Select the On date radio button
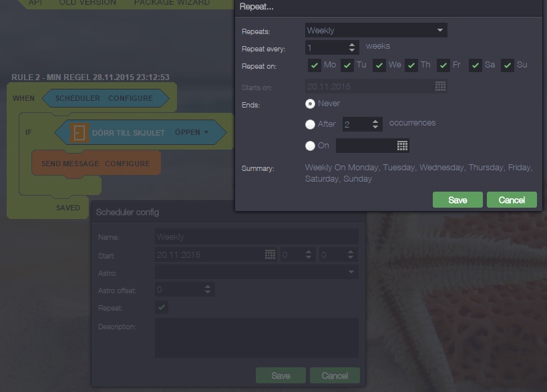Viewport: 547px width, 392px height. coord(310,146)
